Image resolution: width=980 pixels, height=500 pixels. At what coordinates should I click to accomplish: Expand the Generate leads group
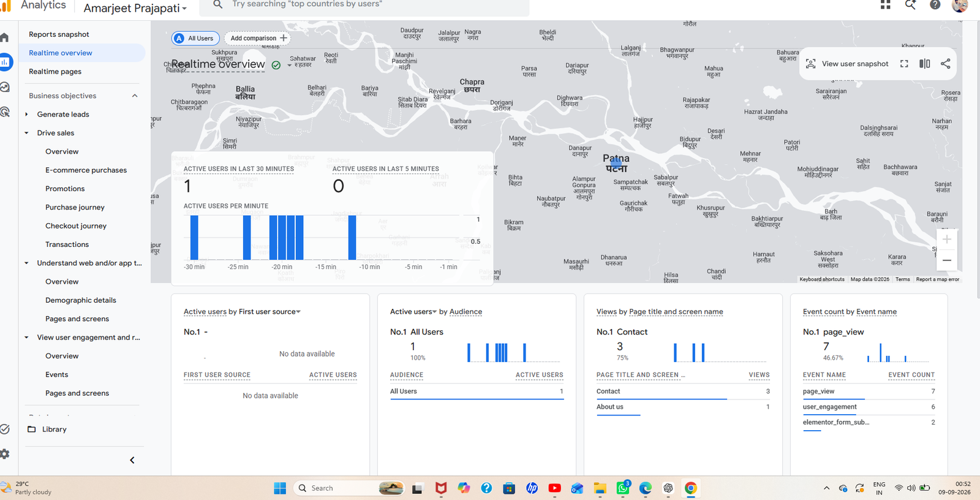click(26, 115)
